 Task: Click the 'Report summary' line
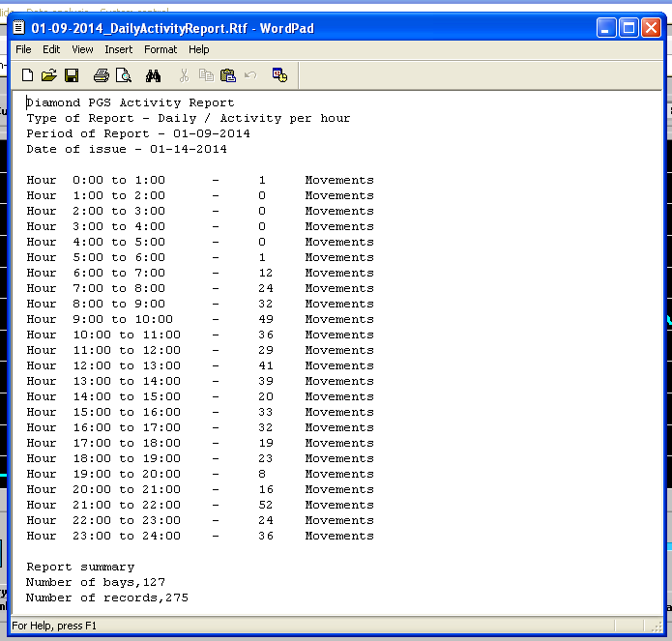(80, 567)
